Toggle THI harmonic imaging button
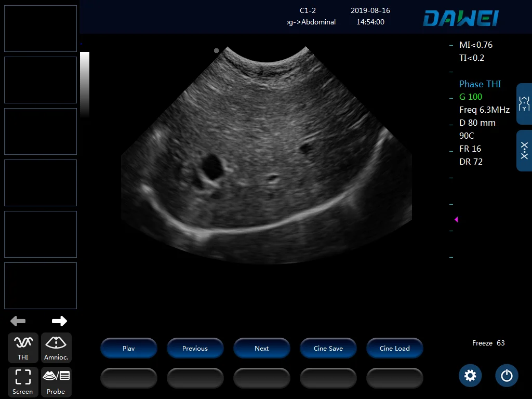This screenshot has height=399, width=532. (23, 348)
